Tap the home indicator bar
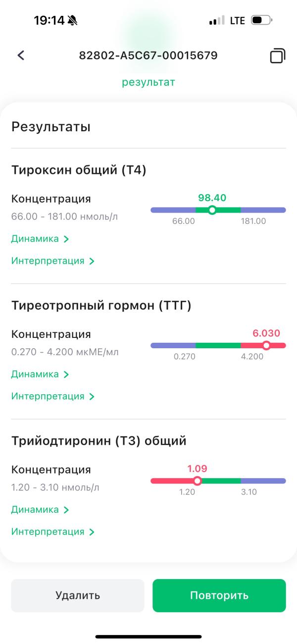The image size is (297, 644). (148, 637)
